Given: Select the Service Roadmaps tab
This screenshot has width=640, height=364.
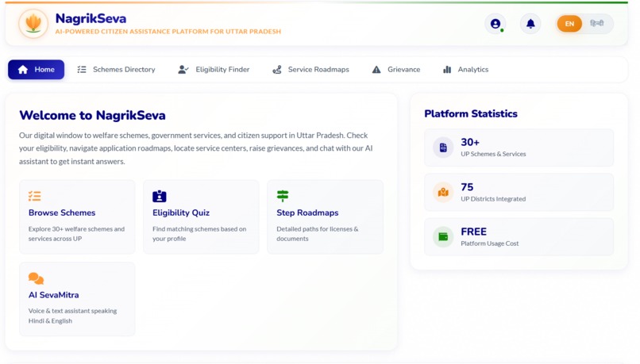Looking at the screenshot, I should pyautogui.click(x=311, y=70).
